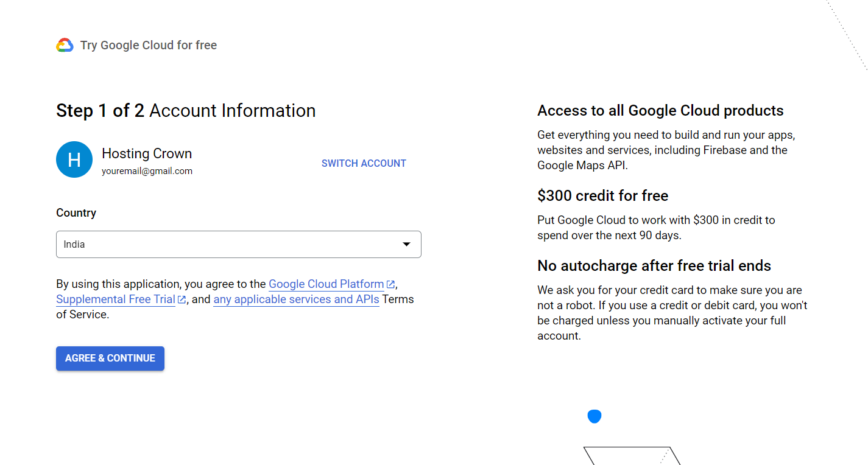The image size is (868, 465).
Task: Click the account name 'Hosting Crown'
Action: pyautogui.click(x=147, y=153)
